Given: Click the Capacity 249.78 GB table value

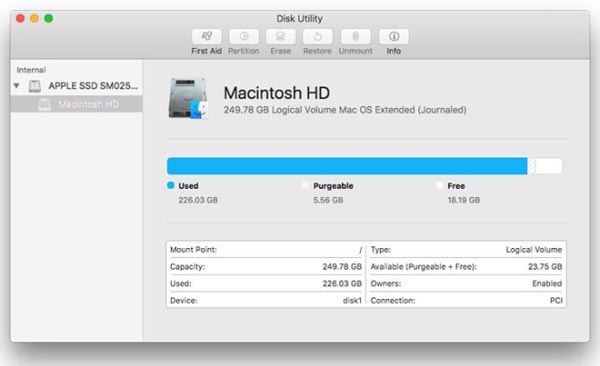Looking at the screenshot, I should point(342,267).
